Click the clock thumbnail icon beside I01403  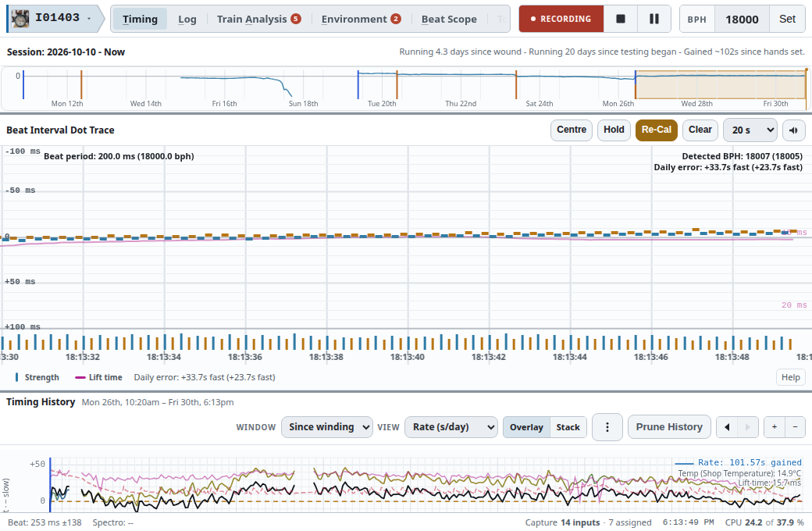(x=20, y=19)
